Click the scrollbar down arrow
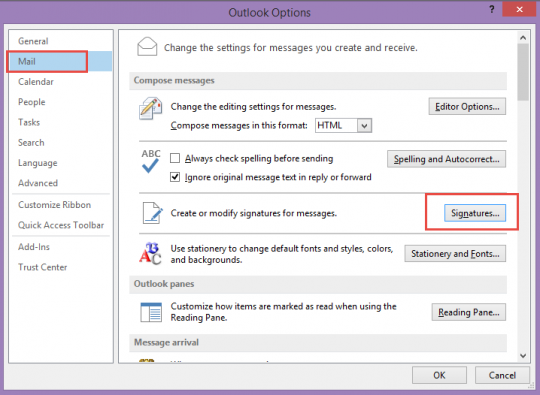 (x=523, y=356)
